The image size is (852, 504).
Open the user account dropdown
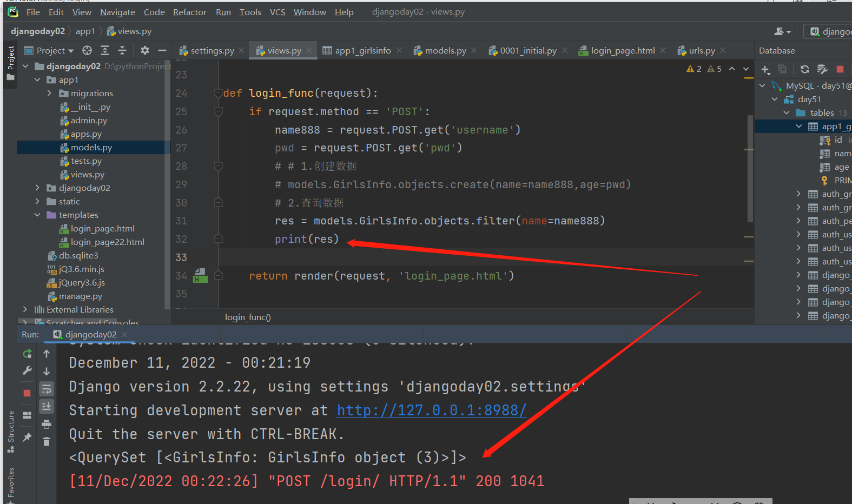782,31
